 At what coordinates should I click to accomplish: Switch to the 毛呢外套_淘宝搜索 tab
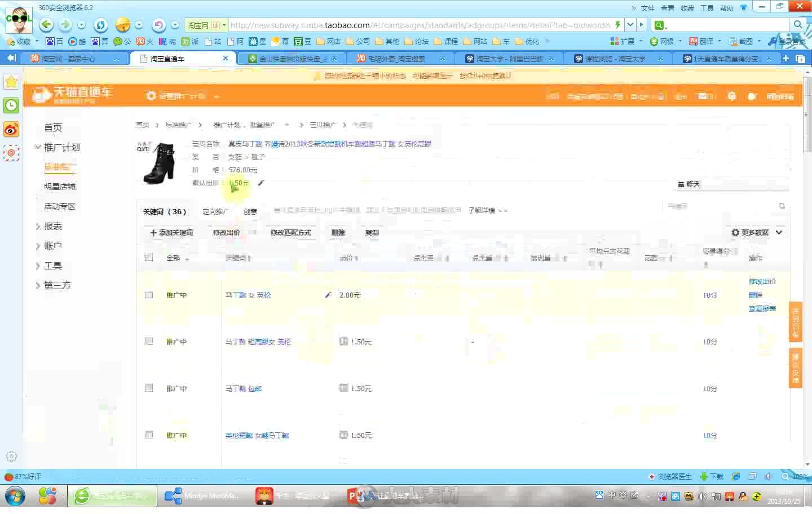(401, 59)
